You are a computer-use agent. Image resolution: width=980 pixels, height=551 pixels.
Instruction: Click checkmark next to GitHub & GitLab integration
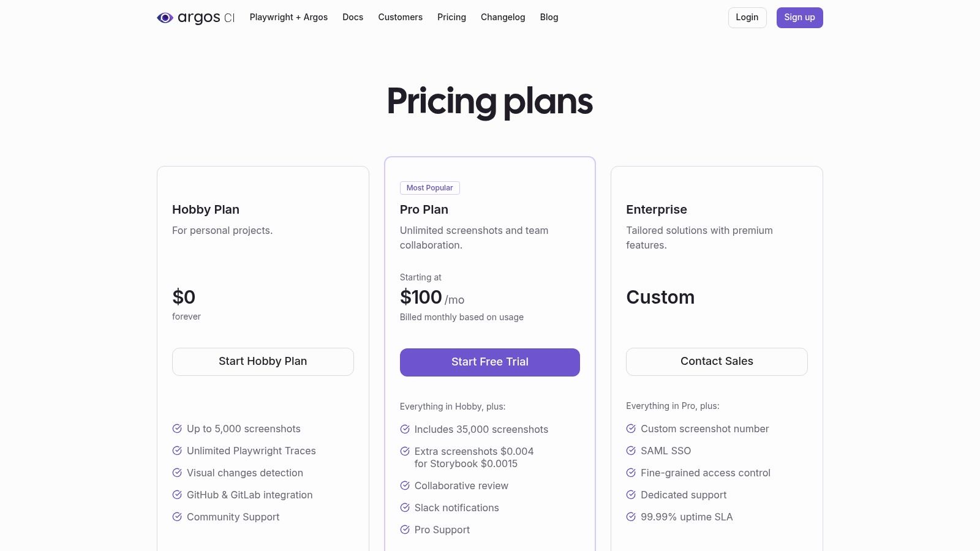(x=178, y=495)
